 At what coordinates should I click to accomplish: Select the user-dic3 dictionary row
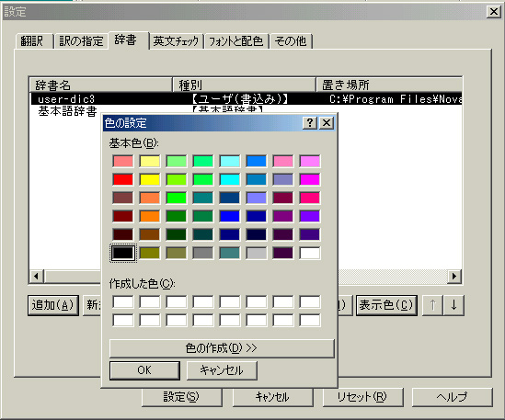point(247,99)
